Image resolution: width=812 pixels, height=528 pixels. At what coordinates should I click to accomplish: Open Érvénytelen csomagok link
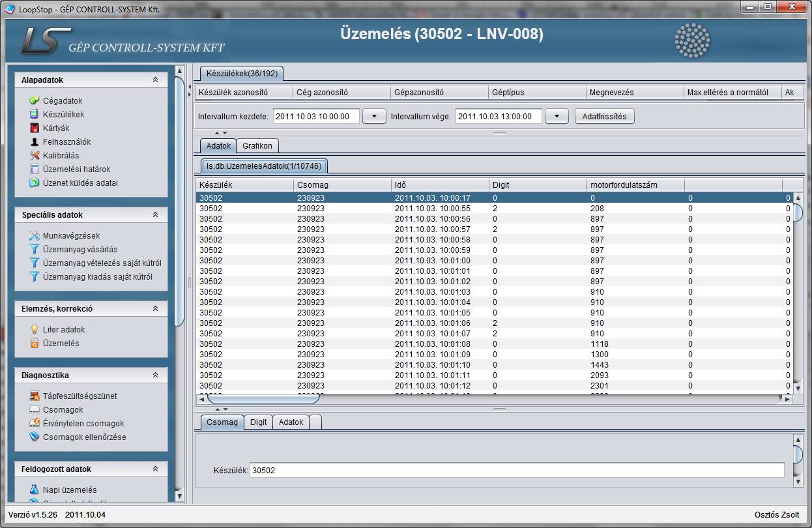(x=83, y=424)
